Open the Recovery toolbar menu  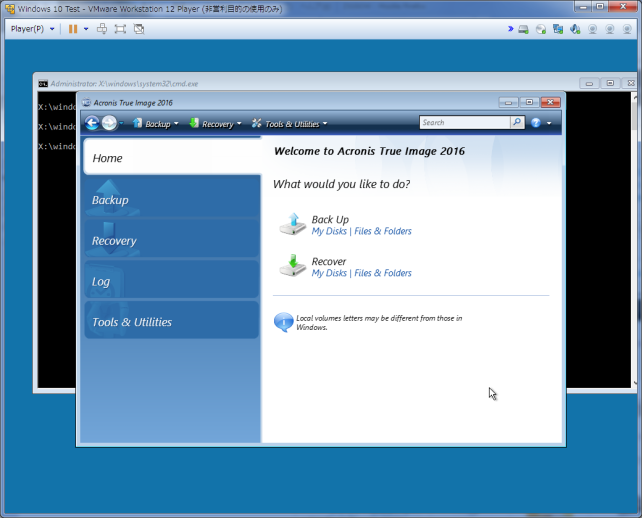pyautogui.click(x=215, y=124)
